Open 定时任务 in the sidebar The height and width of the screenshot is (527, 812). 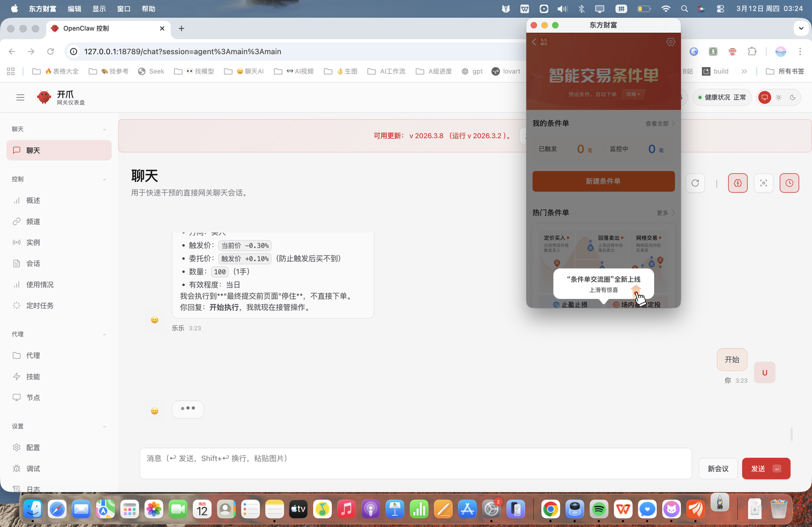(x=40, y=305)
